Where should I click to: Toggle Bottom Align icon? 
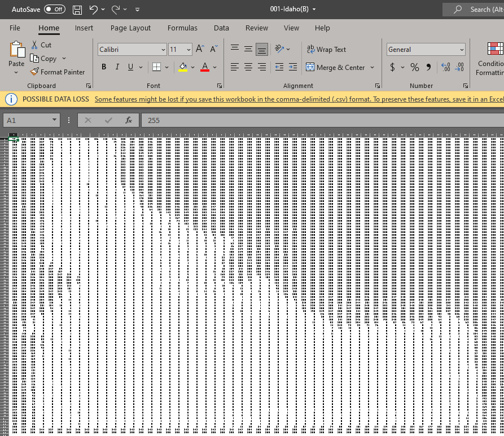click(262, 49)
